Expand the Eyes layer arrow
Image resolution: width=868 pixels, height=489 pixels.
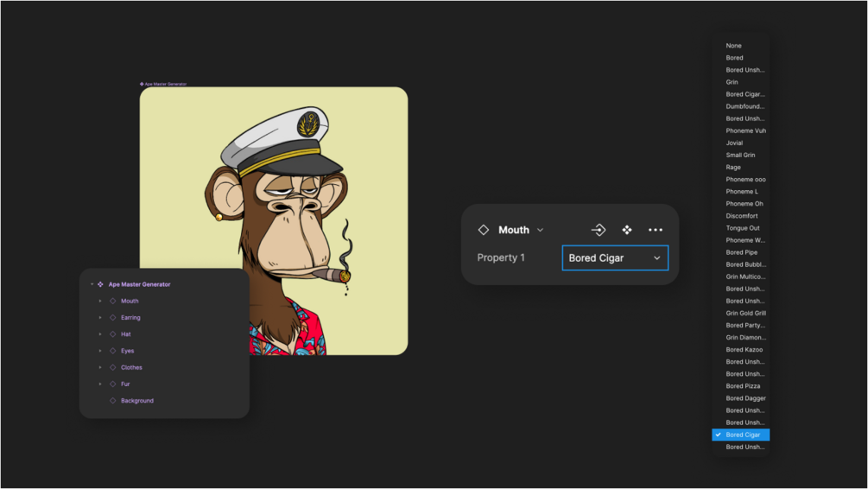pos(100,351)
